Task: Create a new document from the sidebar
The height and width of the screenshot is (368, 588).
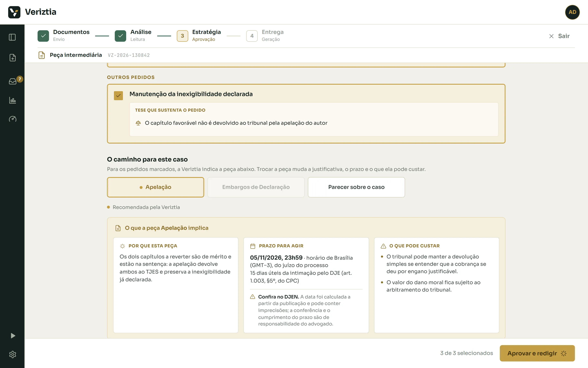Action: pyautogui.click(x=12, y=58)
